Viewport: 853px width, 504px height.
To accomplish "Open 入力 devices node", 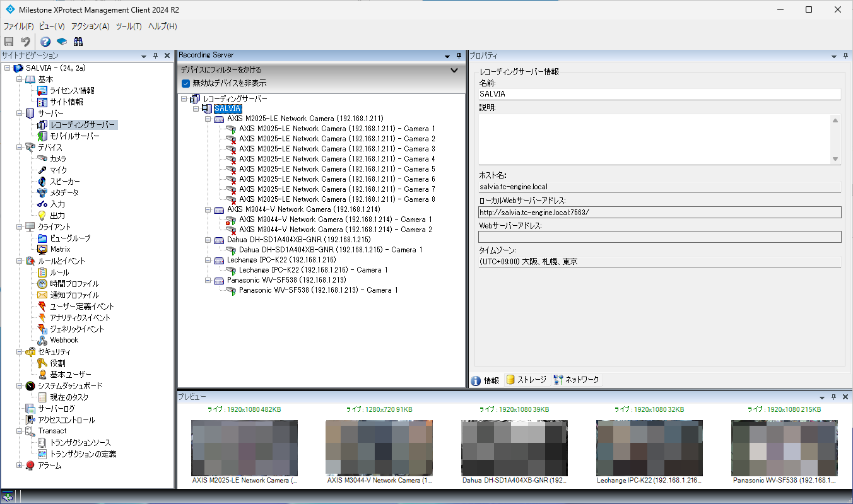I will pos(57,204).
